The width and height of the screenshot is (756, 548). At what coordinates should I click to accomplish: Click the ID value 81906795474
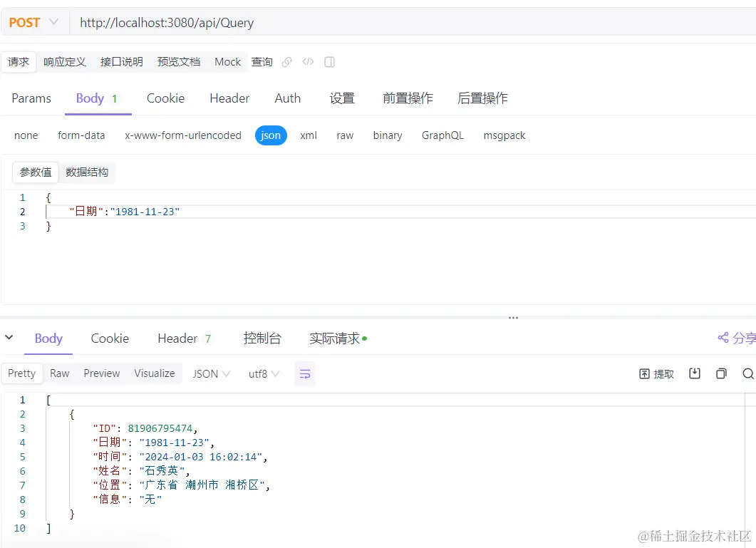pyautogui.click(x=160, y=428)
